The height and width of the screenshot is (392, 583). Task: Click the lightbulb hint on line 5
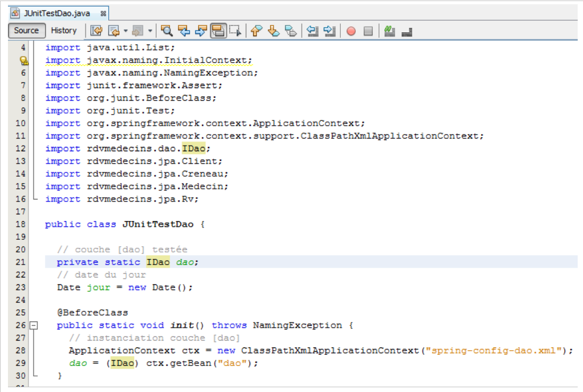pyautogui.click(x=24, y=60)
